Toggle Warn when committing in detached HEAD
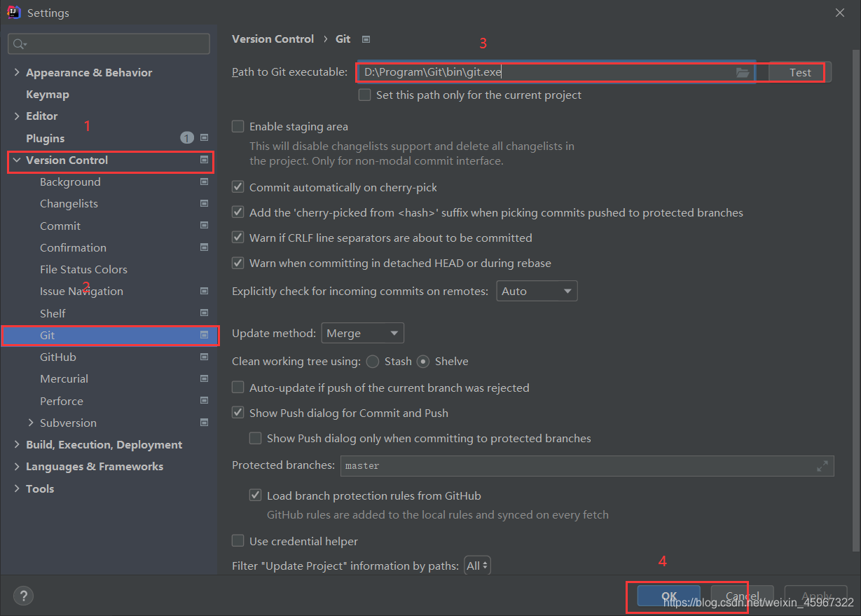Screen dimensions: 861x616 (x=238, y=263)
